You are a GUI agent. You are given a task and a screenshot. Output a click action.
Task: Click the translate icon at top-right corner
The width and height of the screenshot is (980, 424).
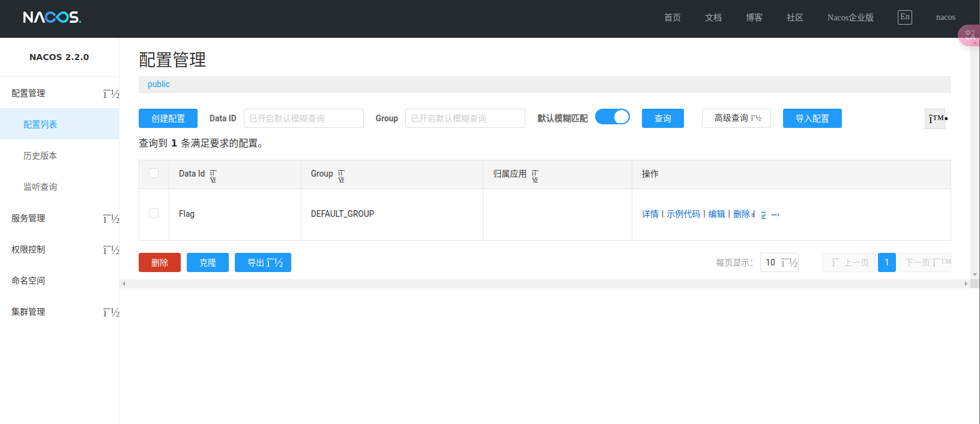(x=969, y=35)
